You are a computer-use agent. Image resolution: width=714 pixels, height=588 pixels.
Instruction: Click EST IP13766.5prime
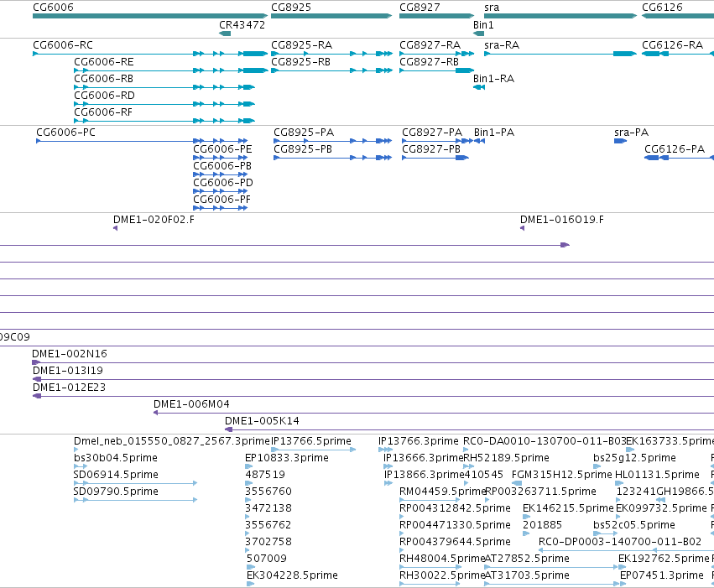click(314, 450)
